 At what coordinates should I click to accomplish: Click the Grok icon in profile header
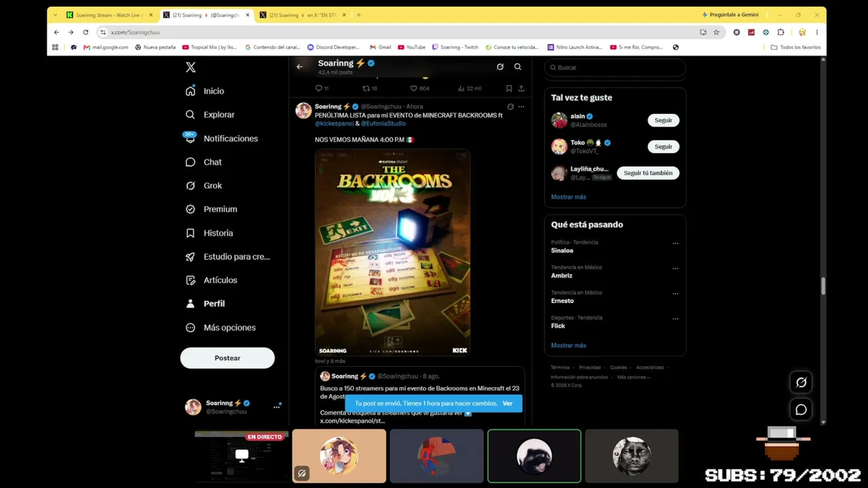tap(500, 66)
